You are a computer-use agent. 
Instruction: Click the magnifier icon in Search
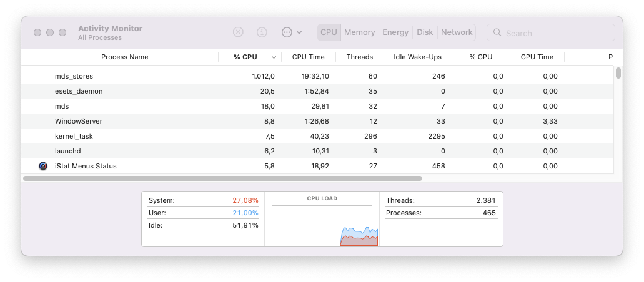pyautogui.click(x=497, y=32)
